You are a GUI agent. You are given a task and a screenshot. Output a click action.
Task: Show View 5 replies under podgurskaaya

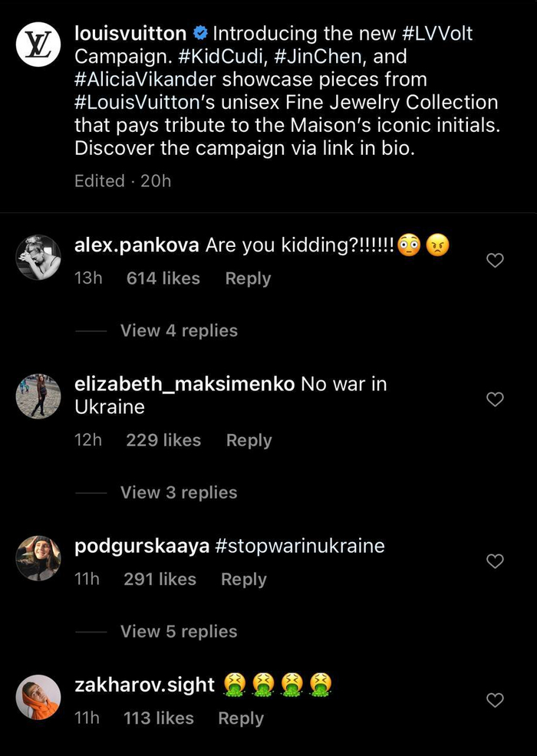[179, 632]
